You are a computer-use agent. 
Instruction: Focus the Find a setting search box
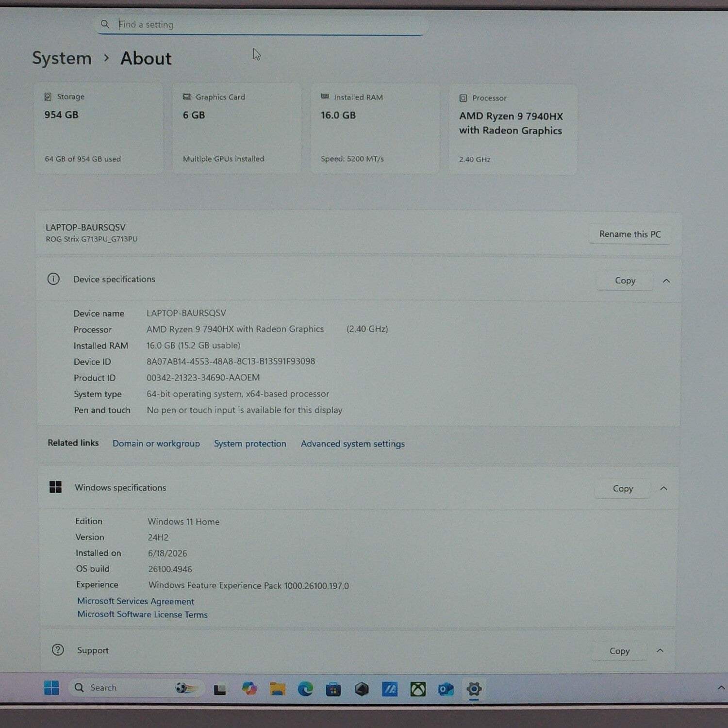tap(262, 24)
